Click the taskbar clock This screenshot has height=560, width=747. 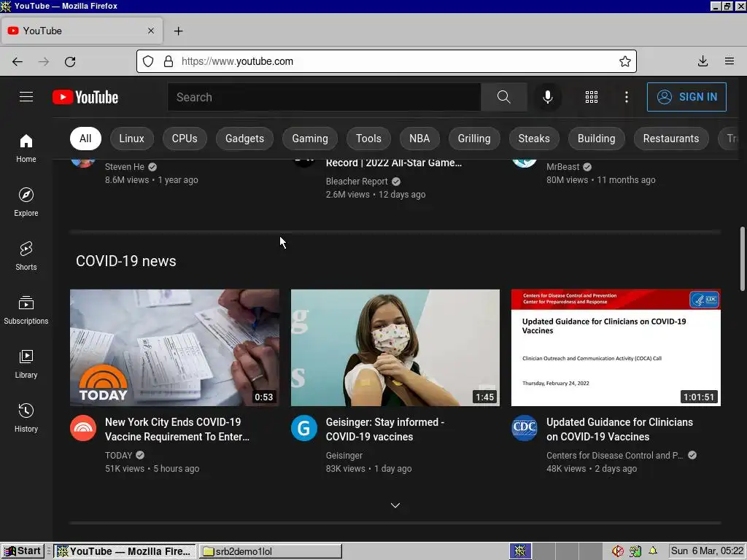tap(707, 551)
